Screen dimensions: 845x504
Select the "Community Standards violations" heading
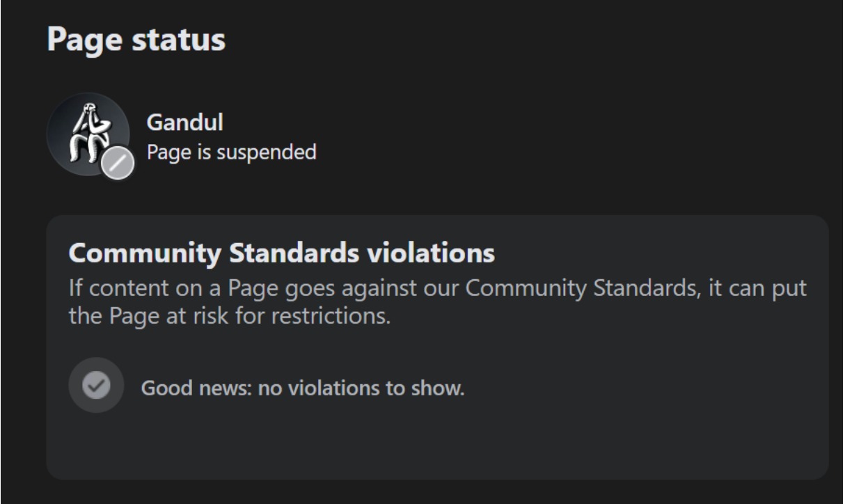click(x=281, y=253)
